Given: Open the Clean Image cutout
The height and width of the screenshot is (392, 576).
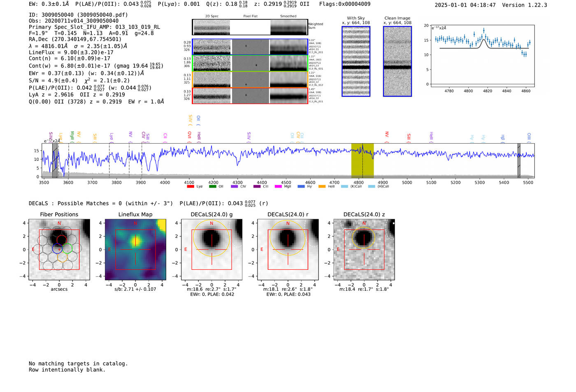Looking at the screenshot, I should pyautogui.click(x=397, y=61).
